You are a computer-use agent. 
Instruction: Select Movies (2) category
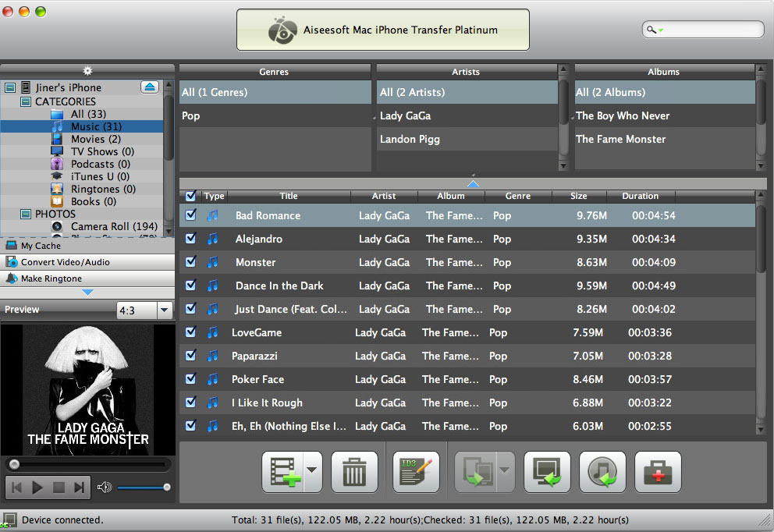96,139
